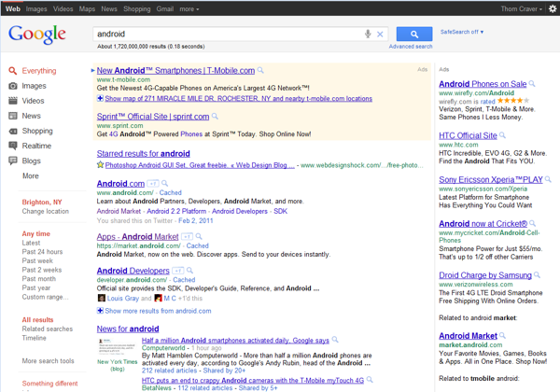Image resolution: width=560 pixels, height=392 pixels.
Task: Open the Android 2.2 Platform sitelink
Action: (x=176, y=211)
